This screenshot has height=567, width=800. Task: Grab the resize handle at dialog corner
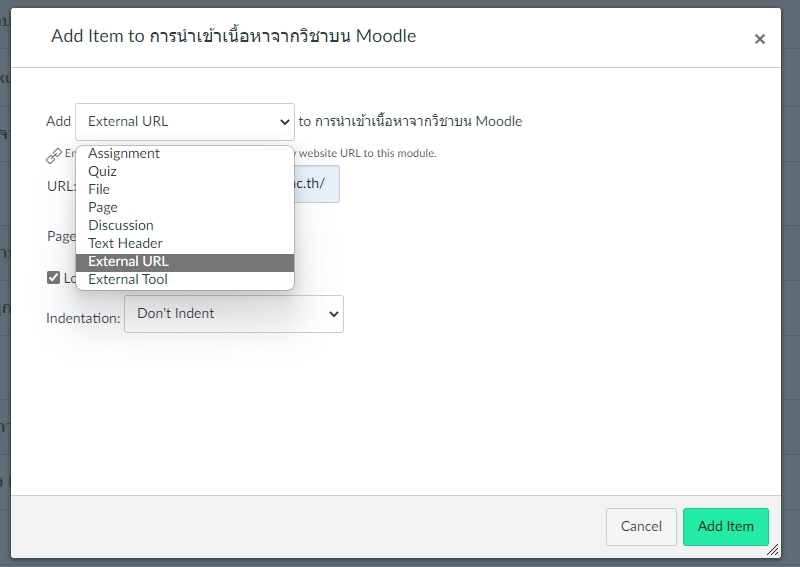[x=772, y=549]
